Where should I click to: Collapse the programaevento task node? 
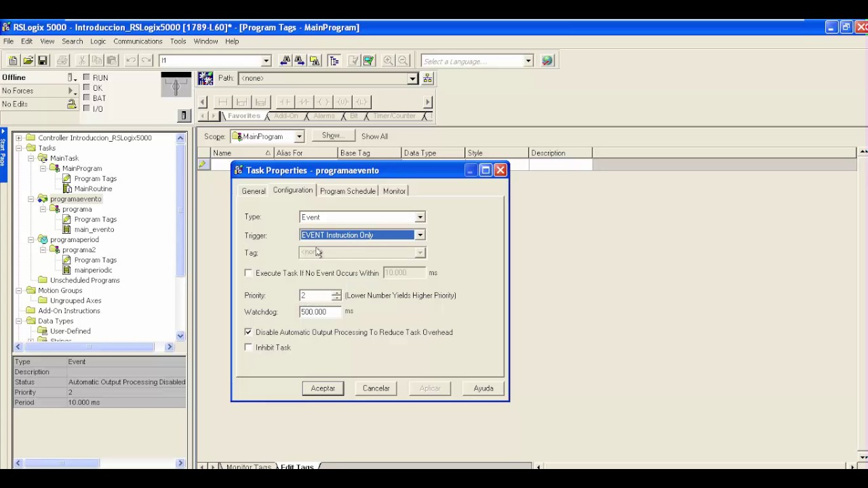31,199
